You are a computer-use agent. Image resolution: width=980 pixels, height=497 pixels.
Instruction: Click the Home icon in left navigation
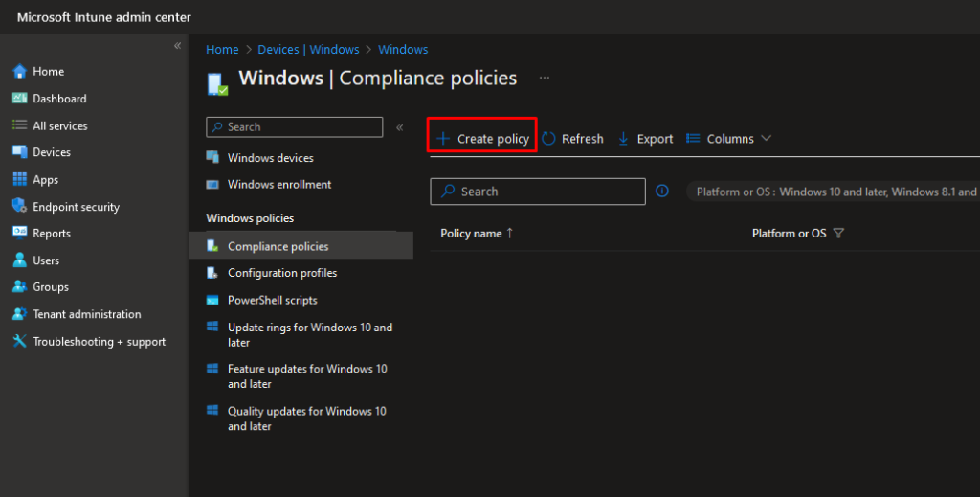(20, 71)
